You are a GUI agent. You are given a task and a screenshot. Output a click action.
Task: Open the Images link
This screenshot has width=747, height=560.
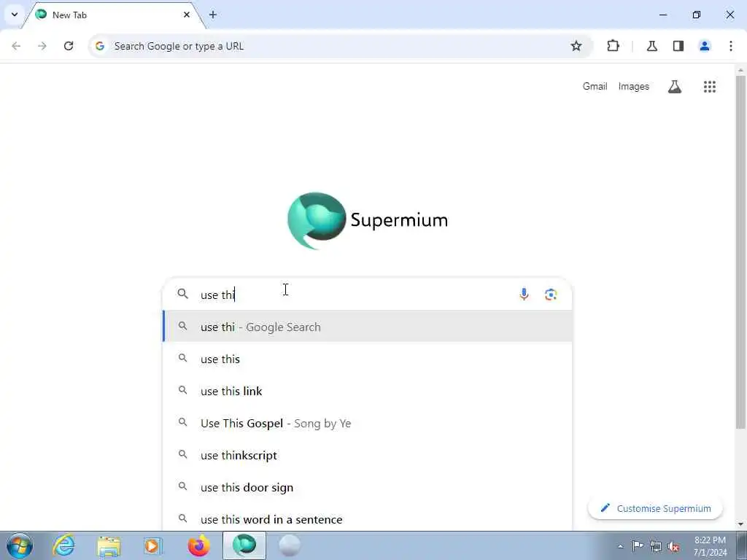tap(634, 87)
